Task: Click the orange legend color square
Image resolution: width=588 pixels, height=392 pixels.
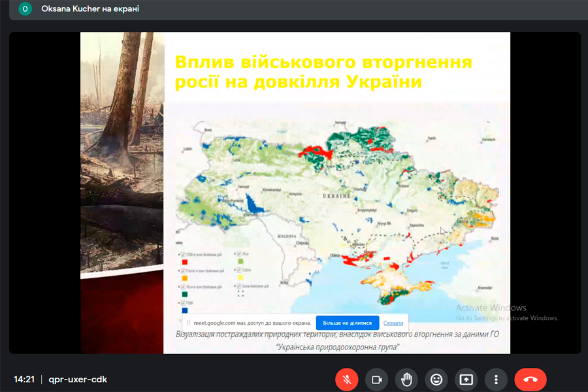Action: (x=184, y=278)
